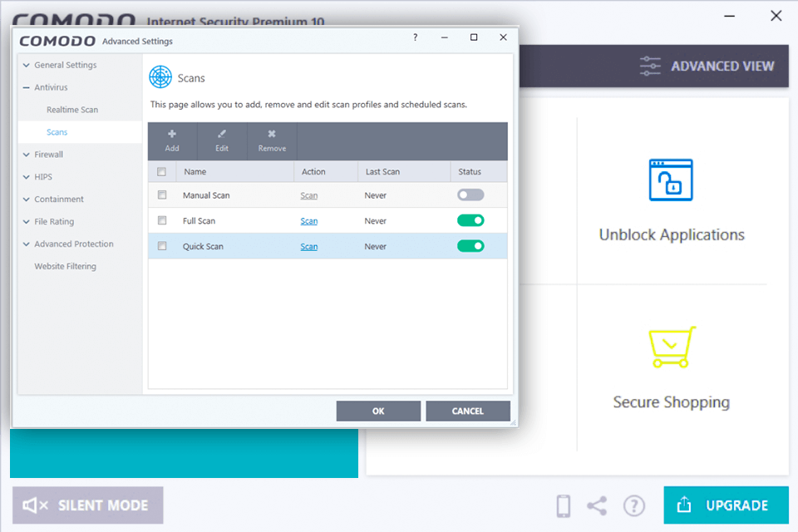798x532 pixels.
Task: Check the Manual Scan row checkbox
Action: click(162, 195)
